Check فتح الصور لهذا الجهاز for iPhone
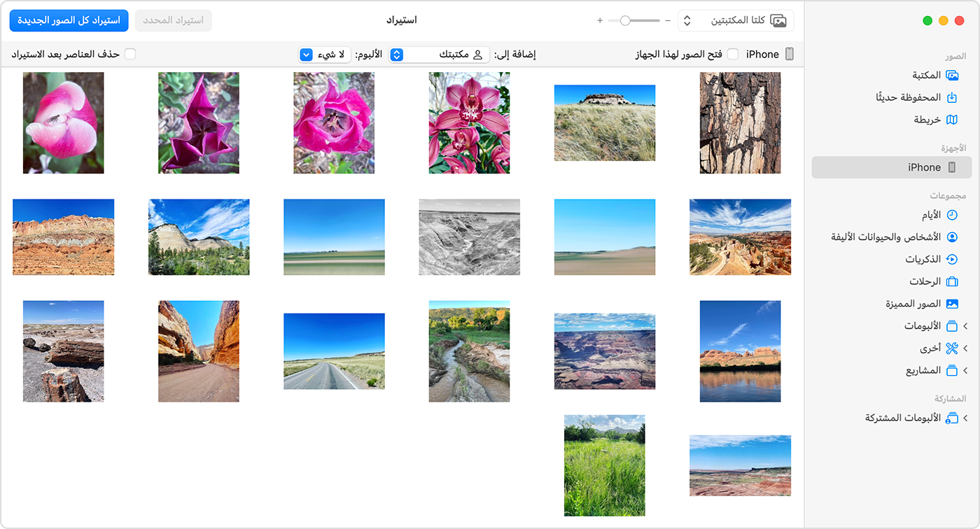 734,53
